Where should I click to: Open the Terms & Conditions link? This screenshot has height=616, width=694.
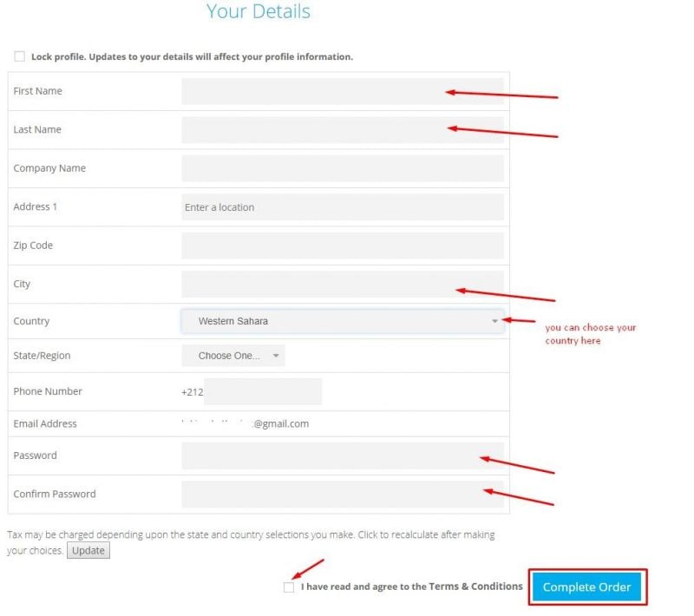(x=478, y=587)
